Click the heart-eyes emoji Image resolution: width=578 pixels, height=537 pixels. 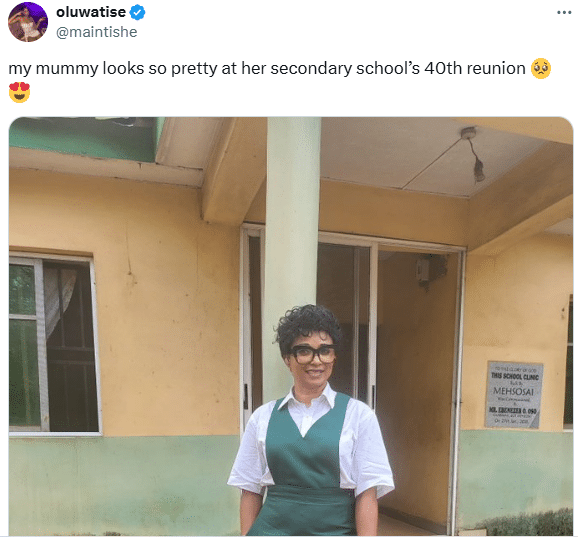(19, 92)
